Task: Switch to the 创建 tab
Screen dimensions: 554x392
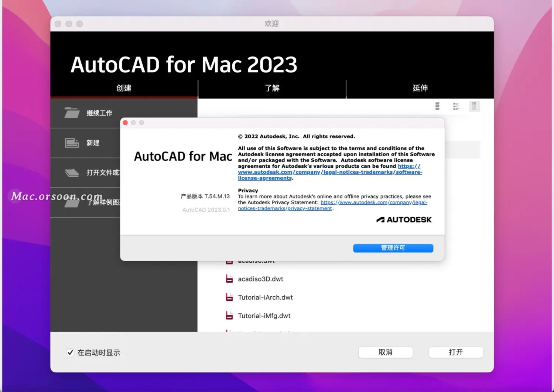Action: click(124, 88)
